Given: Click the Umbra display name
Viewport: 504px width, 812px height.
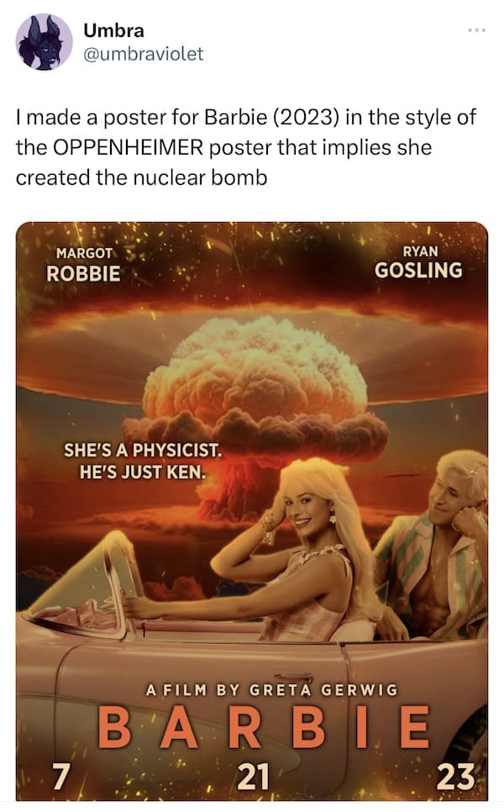Looking at the screenshot, I should point(113,30).
